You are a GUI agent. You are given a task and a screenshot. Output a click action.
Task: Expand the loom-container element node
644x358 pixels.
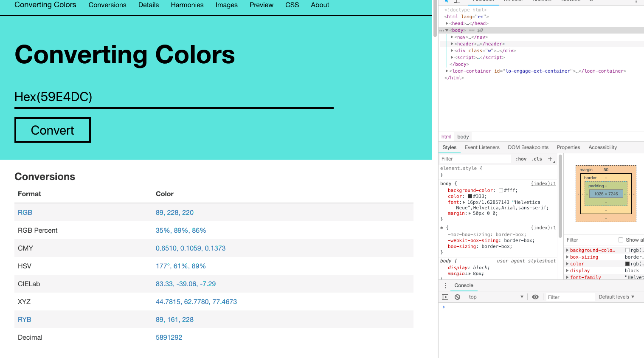coord(447,71)
